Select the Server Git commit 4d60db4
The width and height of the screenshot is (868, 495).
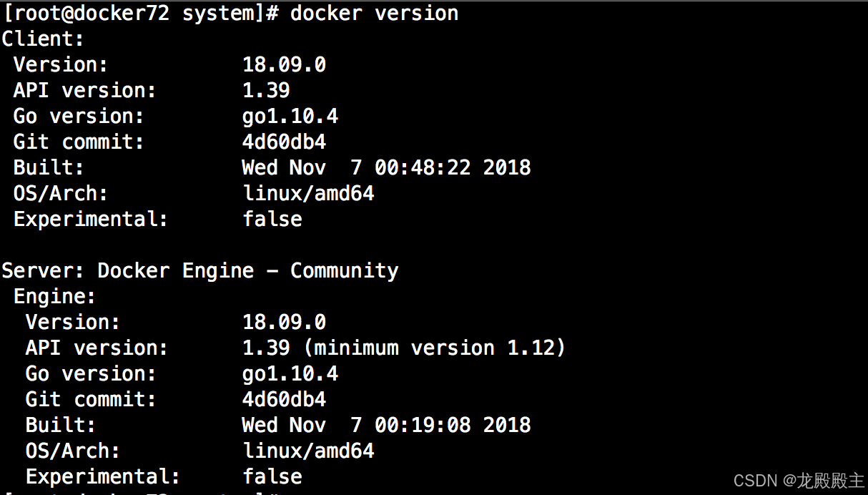tap(284, 399)
